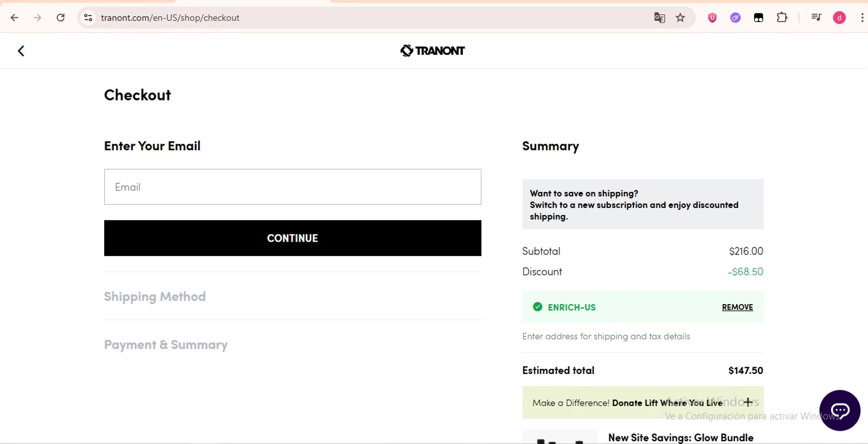Open the pink shield extension icon
This screenshot has width=868, height=444.
[x=712, y=17]
